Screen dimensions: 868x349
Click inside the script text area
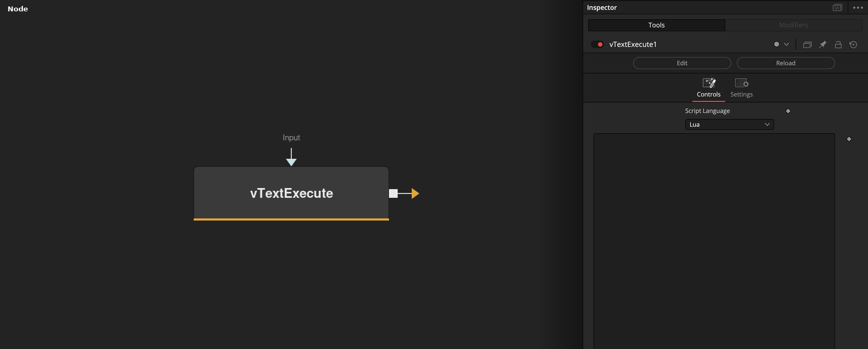click(714, 241)
